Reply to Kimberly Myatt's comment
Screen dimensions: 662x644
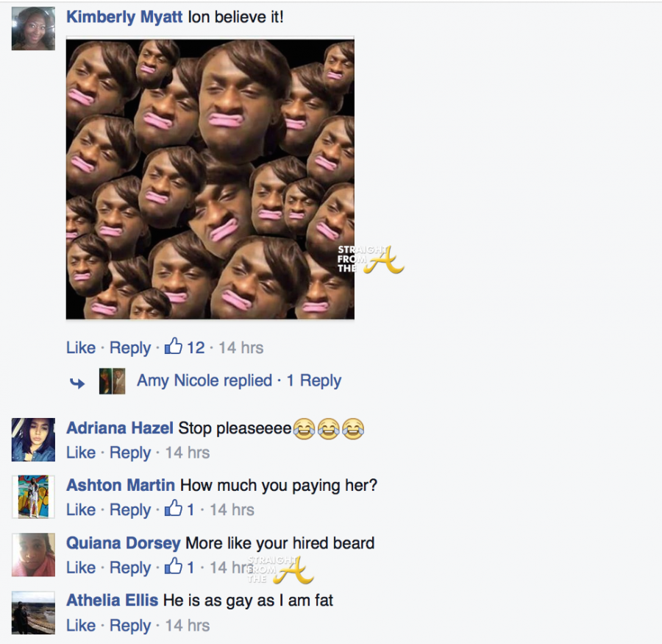click(x=130, y=348)
